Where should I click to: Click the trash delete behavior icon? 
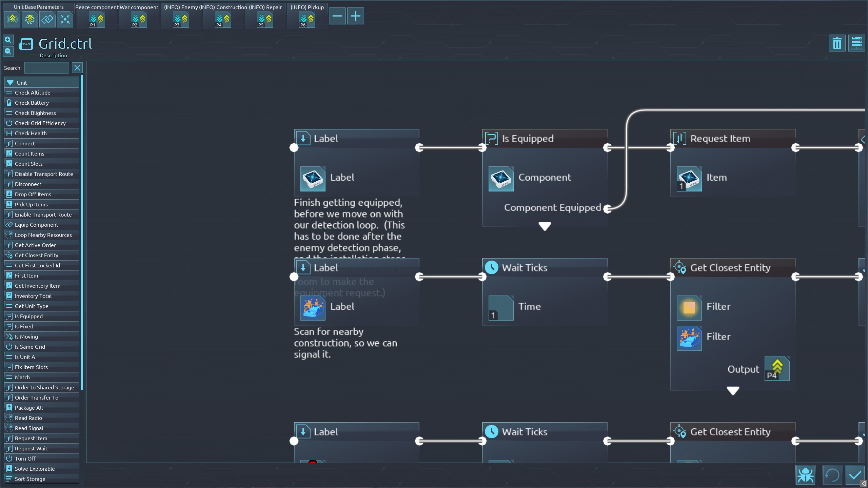pos(837,43)
